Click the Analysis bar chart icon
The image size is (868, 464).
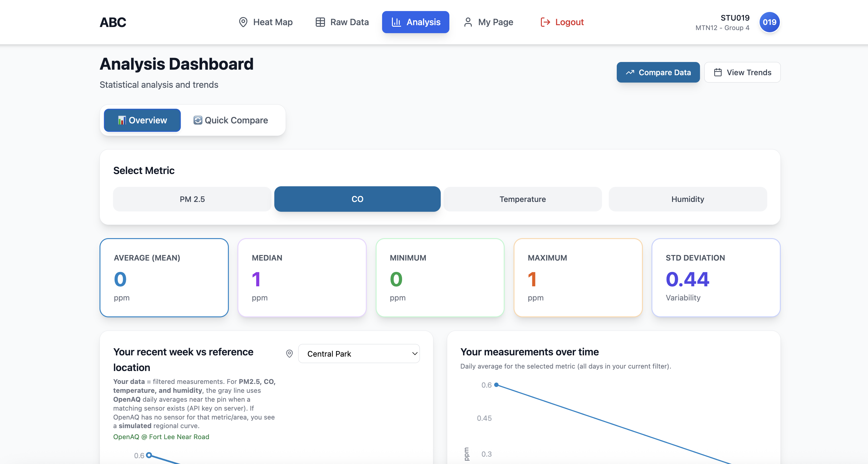[x=396, y=22]
